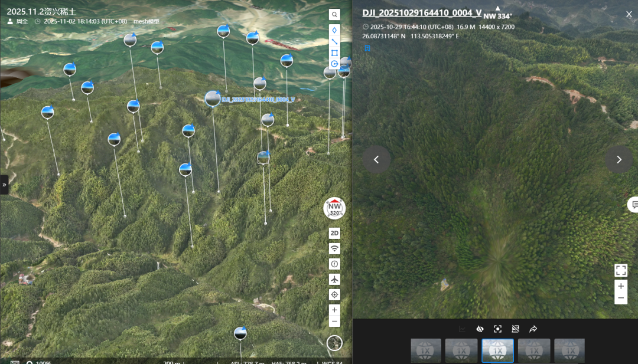The image size is (638, 364).
Task: Open file DJI_20251029164410_0004_V title
Action: coord(422,13)
